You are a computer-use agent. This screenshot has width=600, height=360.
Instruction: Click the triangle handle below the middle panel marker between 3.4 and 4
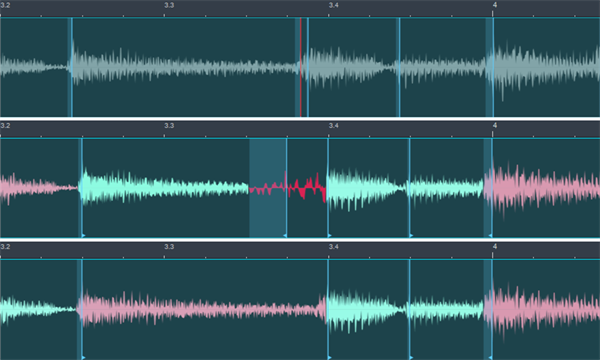pyautogui.click(x=411, y=236)
